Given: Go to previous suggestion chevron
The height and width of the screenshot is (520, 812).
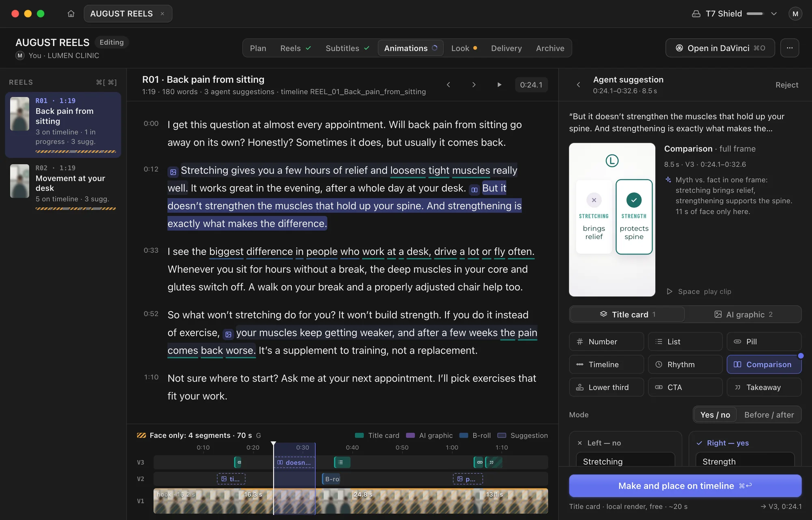Looking at the screenshot, I should pos(448,84).
